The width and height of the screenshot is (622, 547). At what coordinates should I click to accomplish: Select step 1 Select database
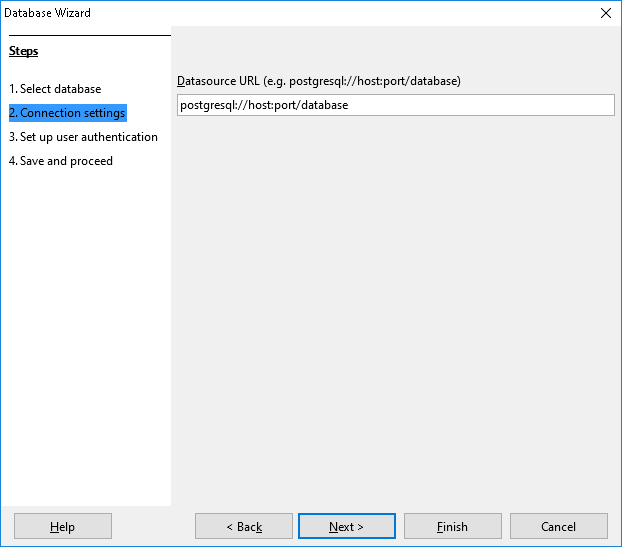pyautogui.click(x=55, y=89)
